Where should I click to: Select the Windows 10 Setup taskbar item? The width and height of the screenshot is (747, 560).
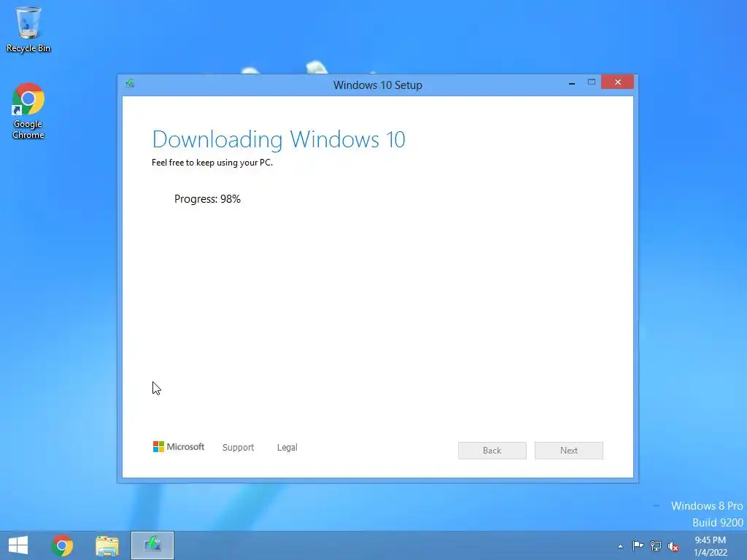click(152, 545)
